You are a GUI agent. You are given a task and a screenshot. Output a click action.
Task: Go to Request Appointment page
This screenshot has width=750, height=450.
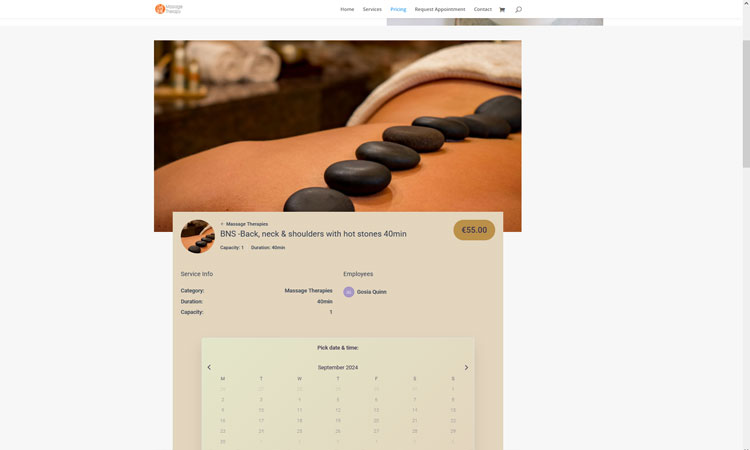click(440, 9)
